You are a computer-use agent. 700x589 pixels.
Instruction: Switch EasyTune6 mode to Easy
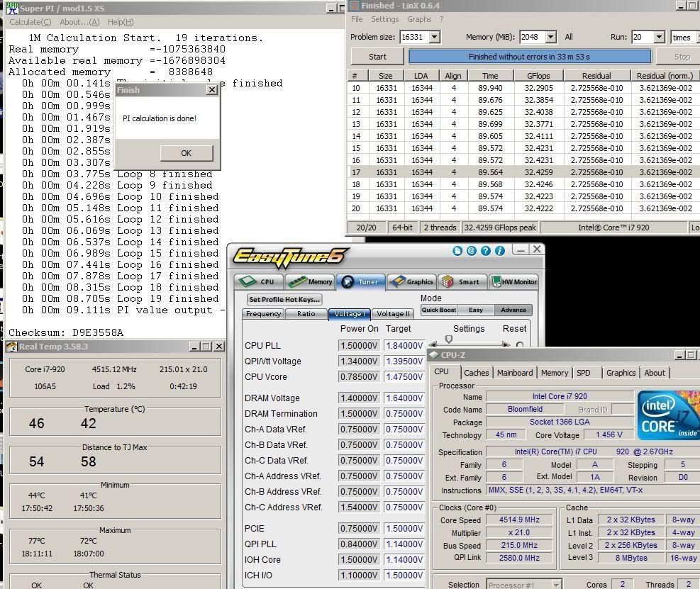476,310
